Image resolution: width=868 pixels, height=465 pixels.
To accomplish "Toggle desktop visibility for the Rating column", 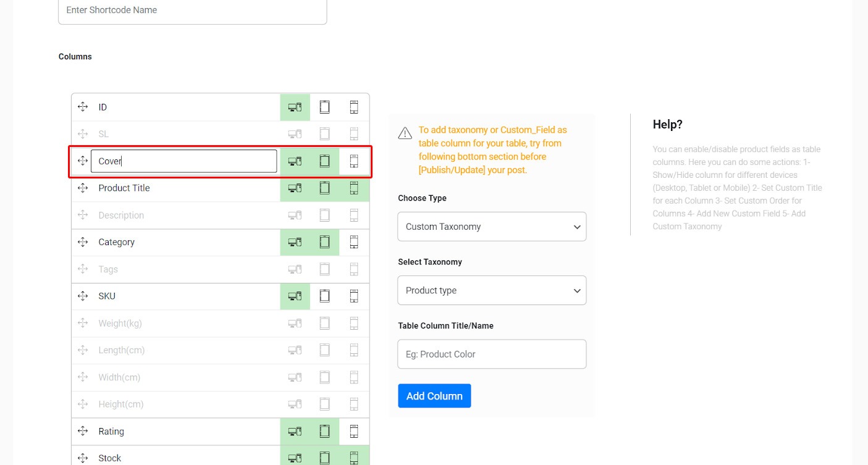I will pyautogui.click(x=295, y=431).
